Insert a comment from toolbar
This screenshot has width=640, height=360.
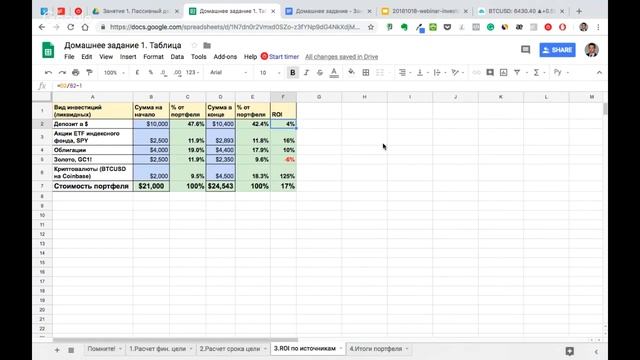(x=490, y=73)
